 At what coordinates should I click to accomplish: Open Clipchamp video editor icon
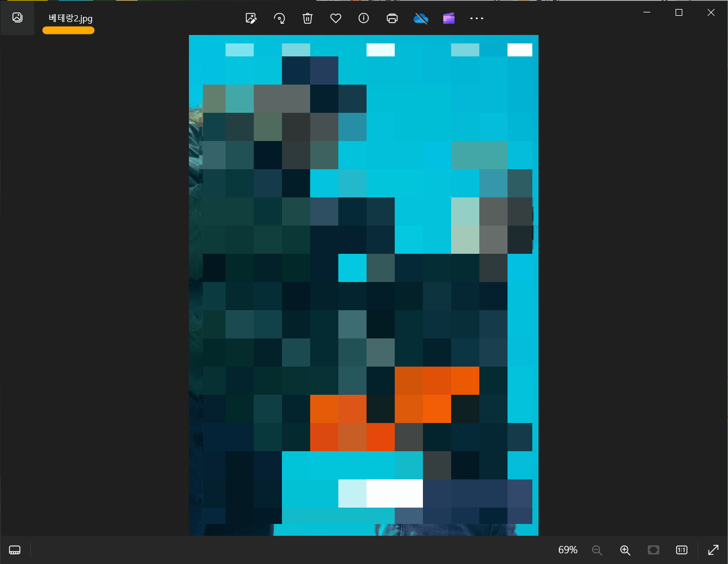[449, 18]
